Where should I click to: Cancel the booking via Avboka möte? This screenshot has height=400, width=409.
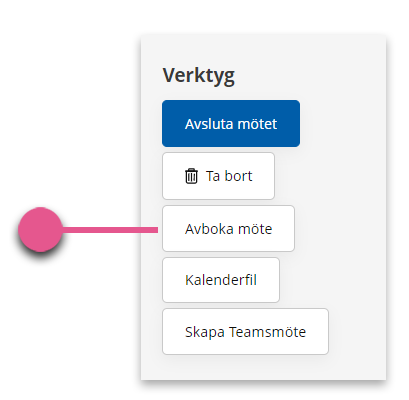coord(228,229)
